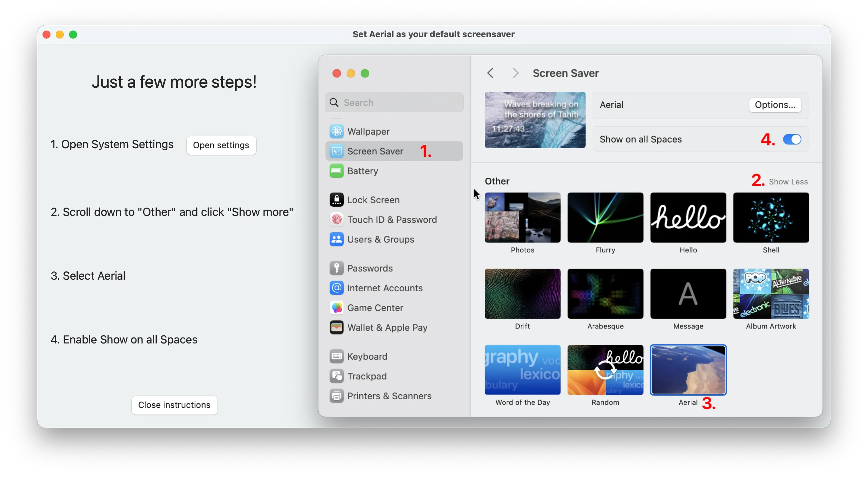Viewport: 868px width, 477px height.
Task: Click the 'Just a few more steps!' heading
Action: click(x=174, y=82)
